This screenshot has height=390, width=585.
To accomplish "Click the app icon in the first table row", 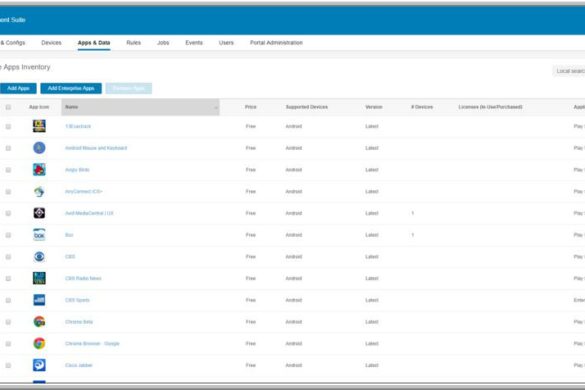I will pyautogui.click(x=39, y=126).
